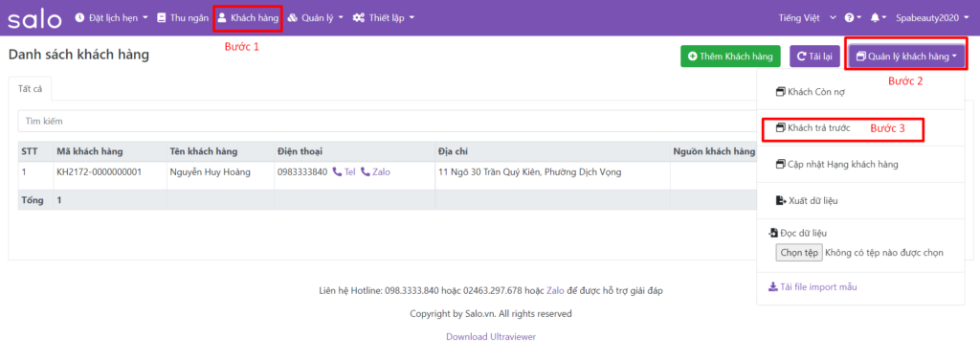Click the download icon beside Tải file import mẫu

click(x=772, y=287)
